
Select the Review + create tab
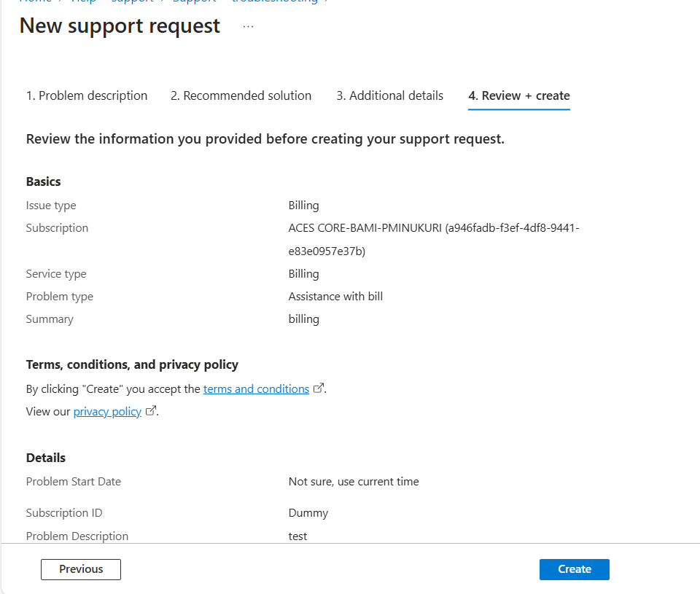pos(518,95)
